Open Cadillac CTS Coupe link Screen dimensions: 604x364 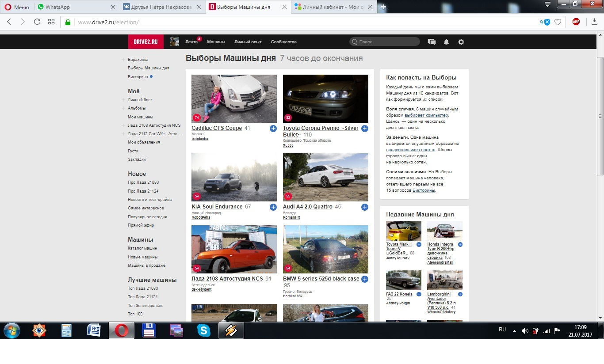pyautogui.click(x=217, y=128)
